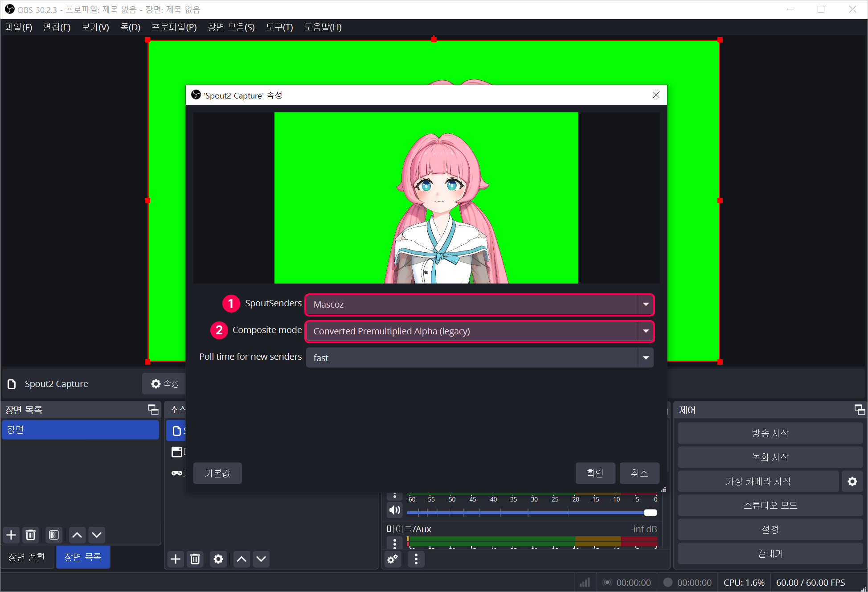Image resolution: width=868 pixels, height=592 pixels.
Task: Move scene down with arrow icon
Action: [x=97, y=535]
